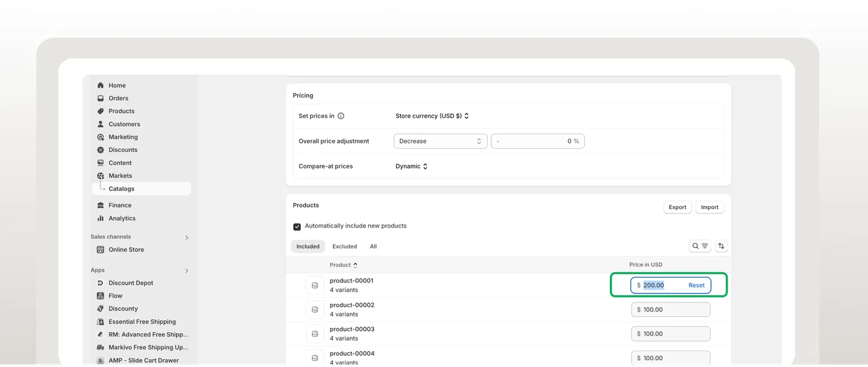Open Store currency (USD $) dropdown
The height and width of the screenshot is (367, 868).
point(432,116)
